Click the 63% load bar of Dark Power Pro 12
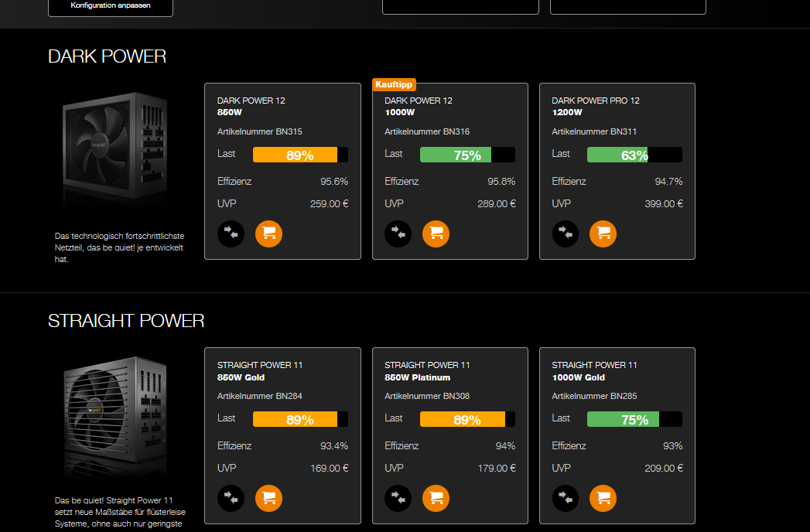 click(x=634, y=155)
